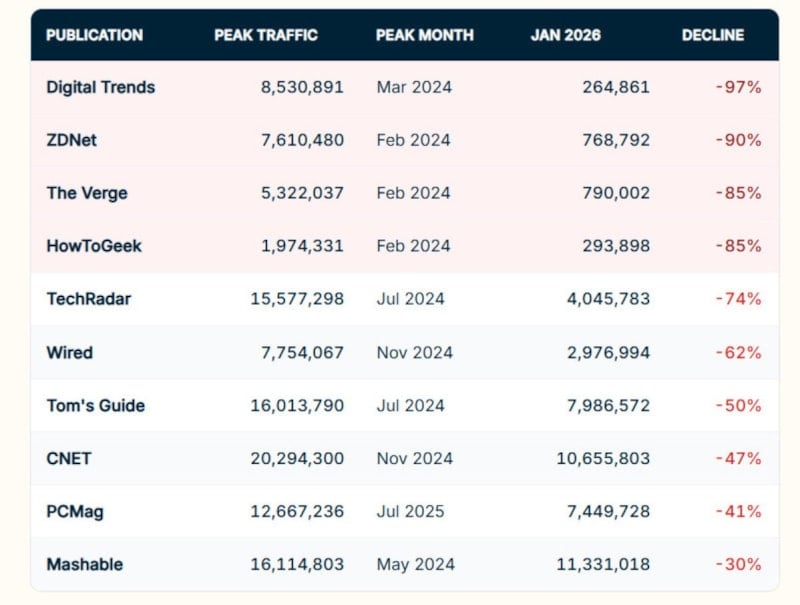The width and height of the screenshot is (800, 605).
Task: Select the 11,331,018 Jan 2026 value
Action: point(603,564)
